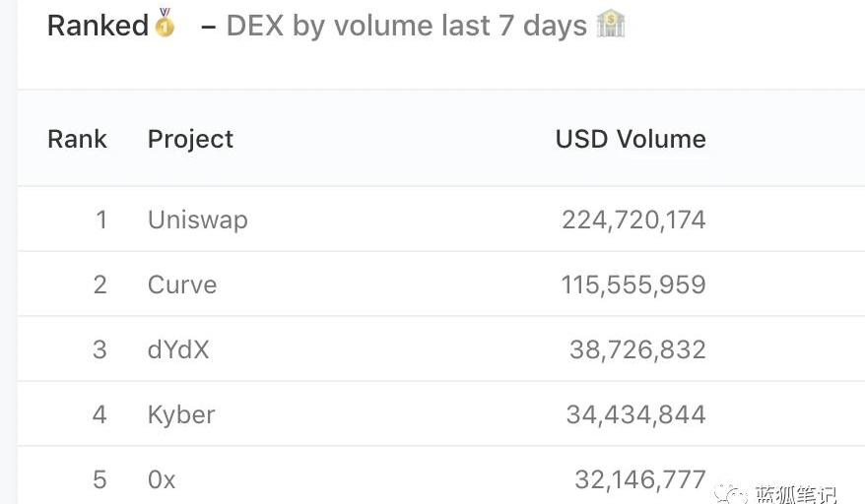
Task: Click the Ranked title text
Action: (x=98, y=26)
